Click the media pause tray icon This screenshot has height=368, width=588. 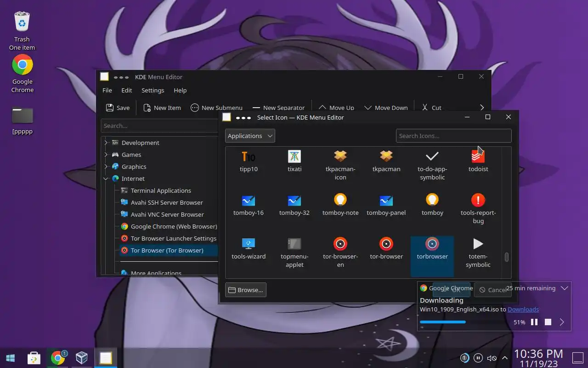pyautogui.click(x=478, y=358)
